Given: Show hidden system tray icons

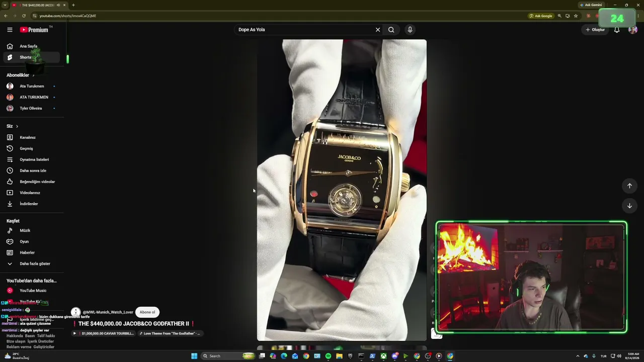Looking at the screenshot, I should pos(578,356).
